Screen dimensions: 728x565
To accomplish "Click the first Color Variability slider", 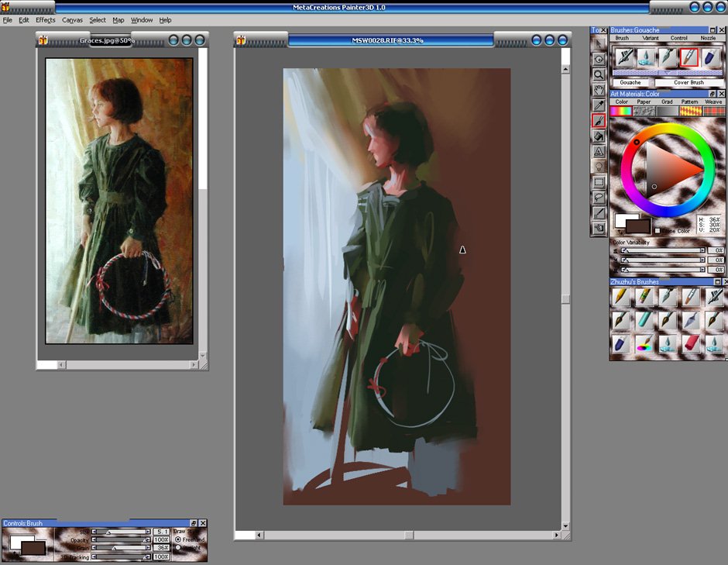I will coord(664,250).
